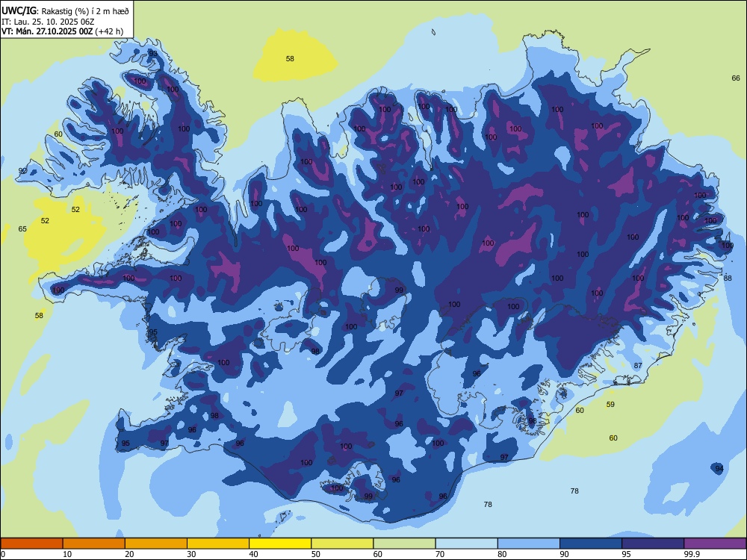Click the 'IT: Lau. 25. 10. 2025 06Z' line
Screen dimensions: 747x560
[x=48, y=22]
